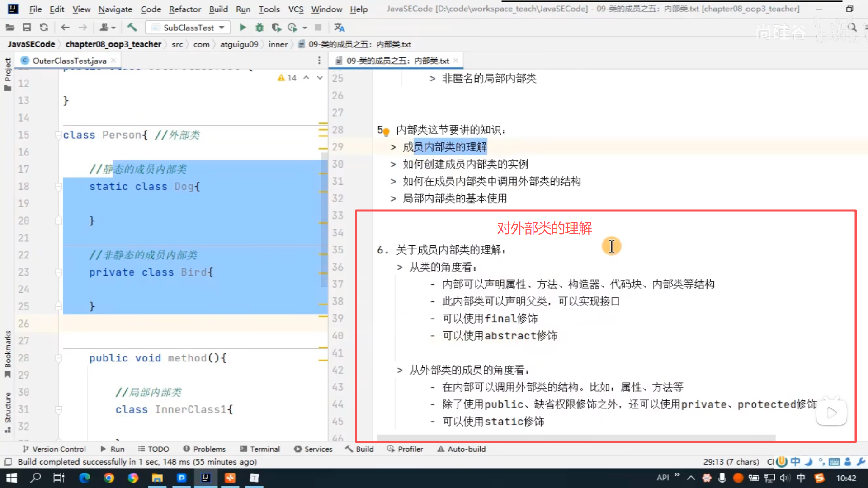Click the Synchronize reload icon

point(44,28)
